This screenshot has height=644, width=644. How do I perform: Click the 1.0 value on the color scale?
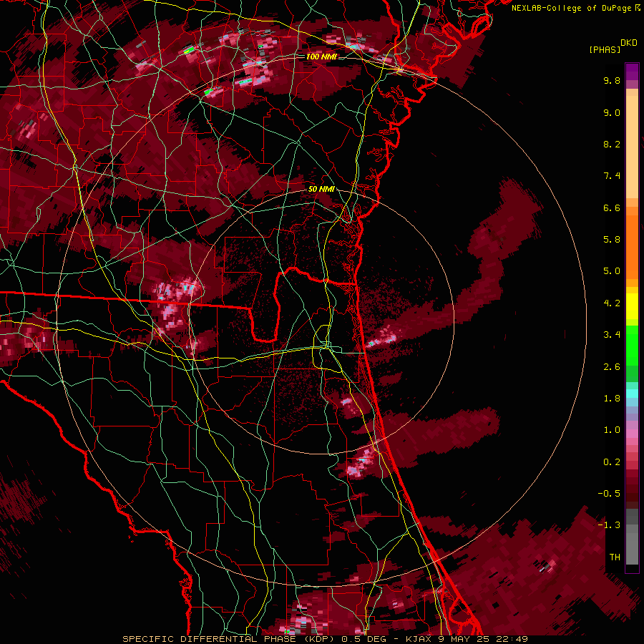click(x=612, y=430)
